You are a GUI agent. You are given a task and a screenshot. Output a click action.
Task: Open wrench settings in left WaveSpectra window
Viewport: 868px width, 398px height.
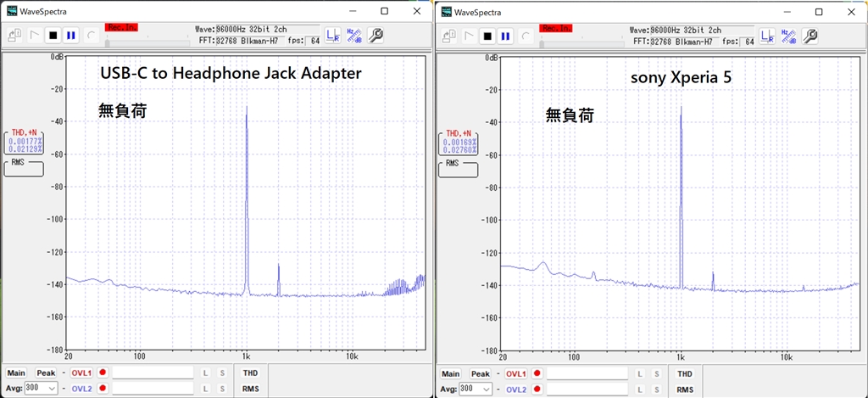tap(376, 36)
